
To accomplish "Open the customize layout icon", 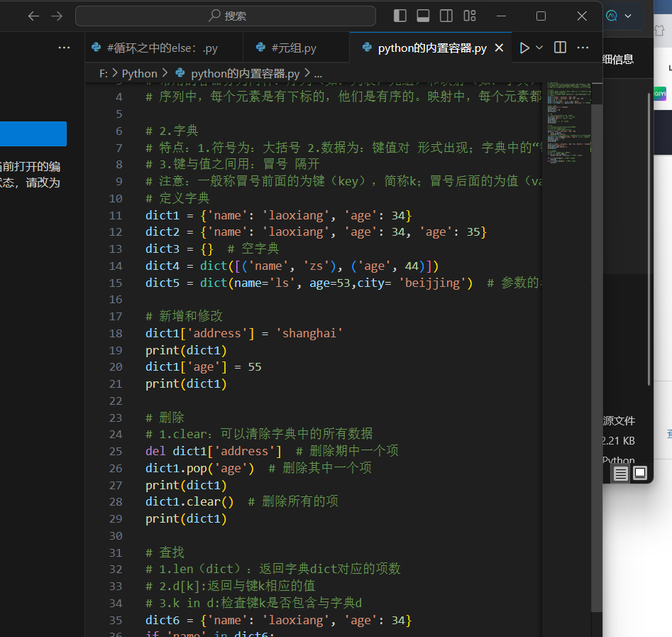I will coord(469,16).
